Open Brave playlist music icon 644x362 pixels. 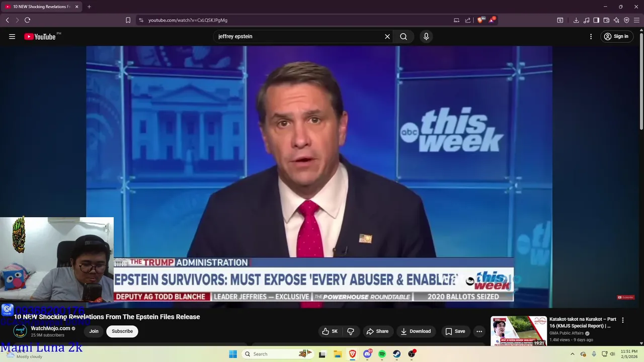pyautogui.click(x=586, y=20)
